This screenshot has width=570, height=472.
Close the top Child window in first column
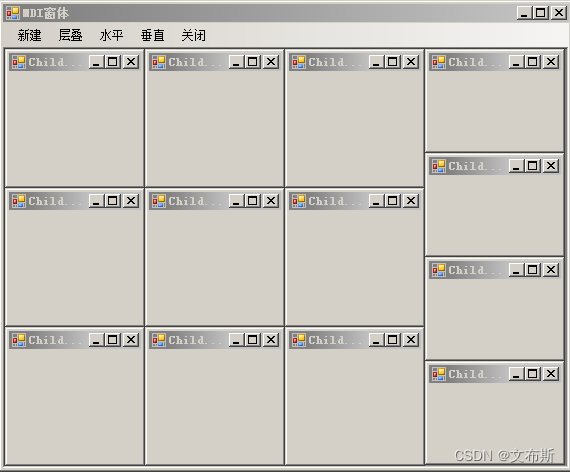[x=131, y=62]
